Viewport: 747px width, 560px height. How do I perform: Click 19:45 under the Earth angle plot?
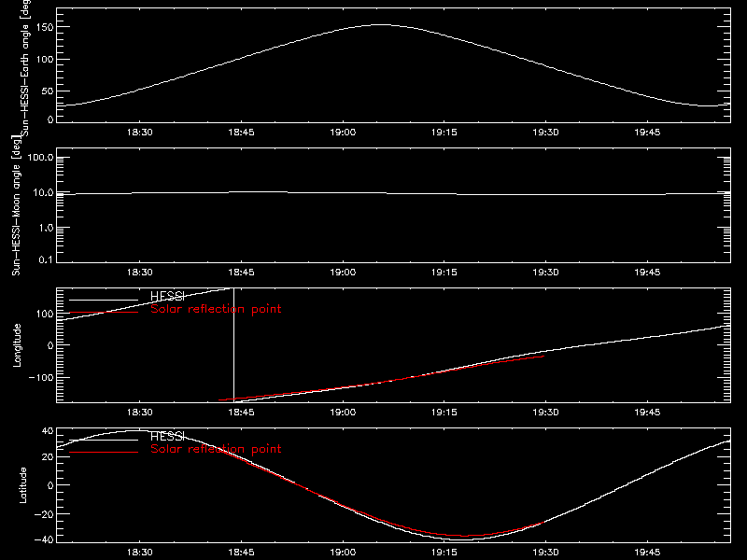(x=647, y=133)
